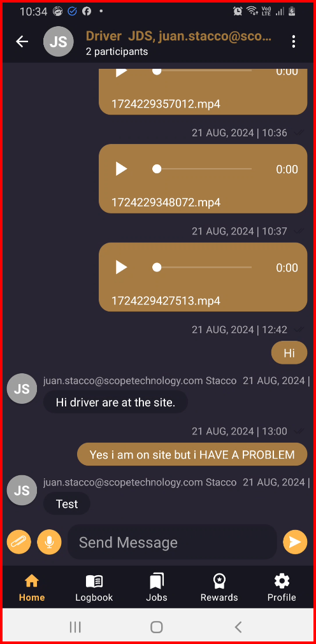Go back using the header arrow
Viewport: 316px width, 644px height.
click(x=22, y=41)
